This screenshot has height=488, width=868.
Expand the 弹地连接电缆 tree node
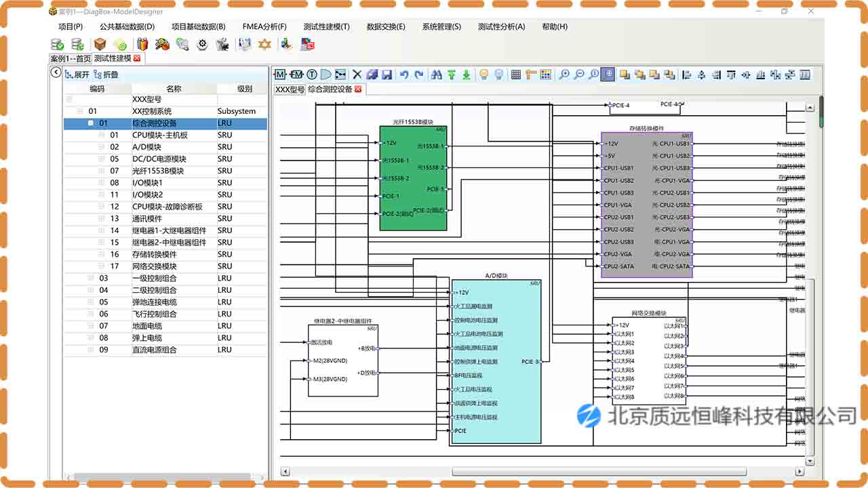point(92,302)
